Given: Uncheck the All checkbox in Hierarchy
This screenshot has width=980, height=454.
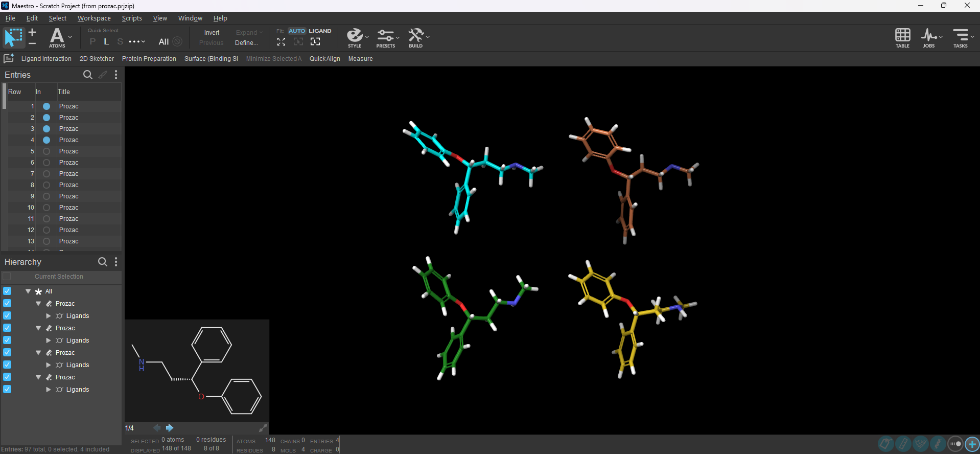Looking at the screenshot, I should 7,291.
